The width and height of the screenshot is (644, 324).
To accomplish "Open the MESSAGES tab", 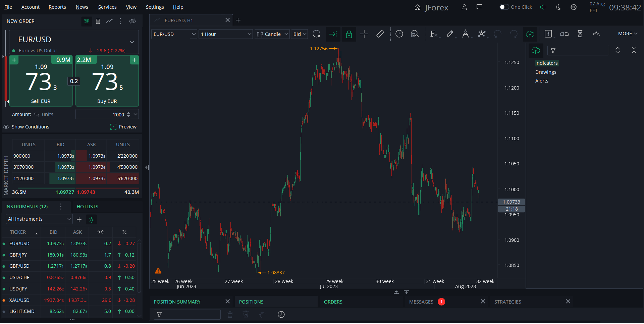I will pyautogui.click(x=421, y=302).
